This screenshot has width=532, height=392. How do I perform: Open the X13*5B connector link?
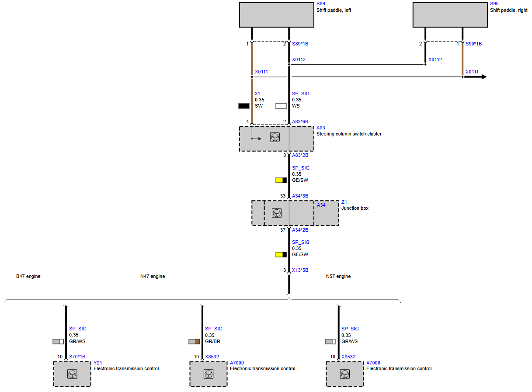point(300,270)
